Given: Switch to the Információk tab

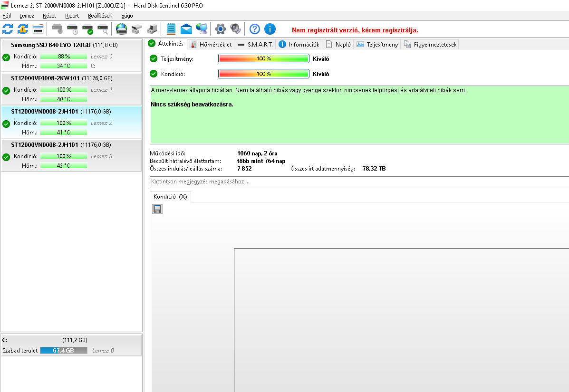Looking at the screenshot, I should pos(299,44).
